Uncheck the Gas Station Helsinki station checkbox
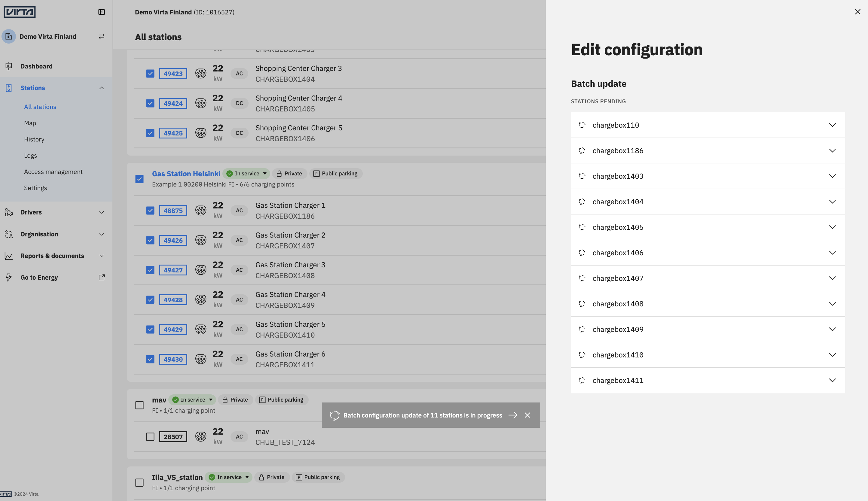The image size is (868, 501). [x=139, y=179]
